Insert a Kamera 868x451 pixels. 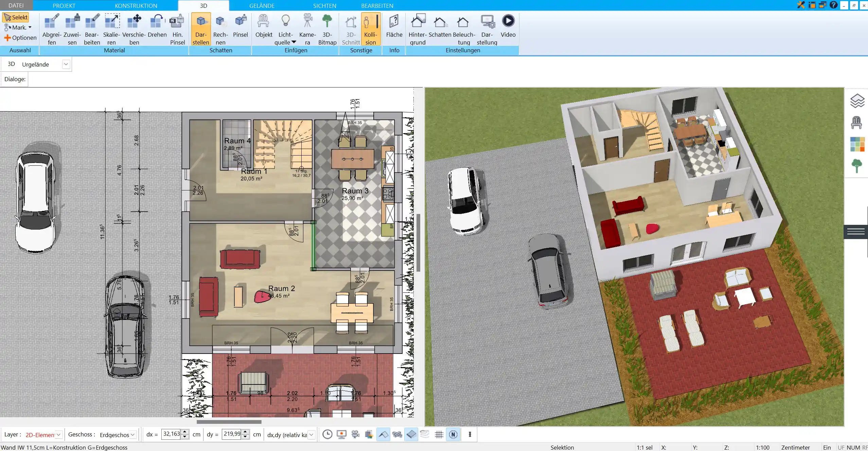307,29
